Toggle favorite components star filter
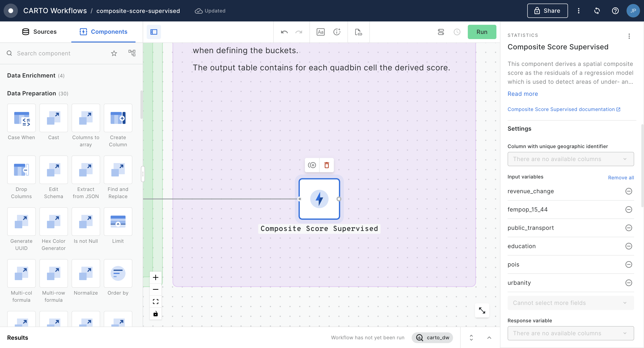 [x=114, y=53]
